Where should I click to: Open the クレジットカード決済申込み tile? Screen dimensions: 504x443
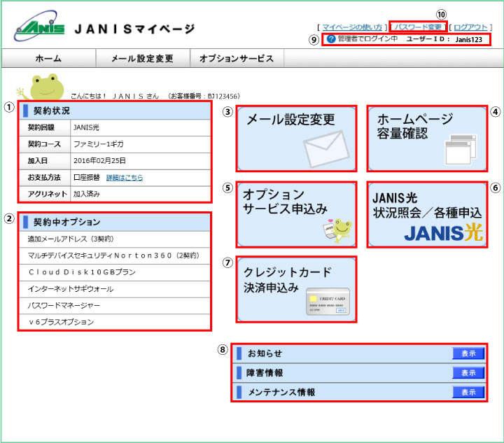pos(296,289)
